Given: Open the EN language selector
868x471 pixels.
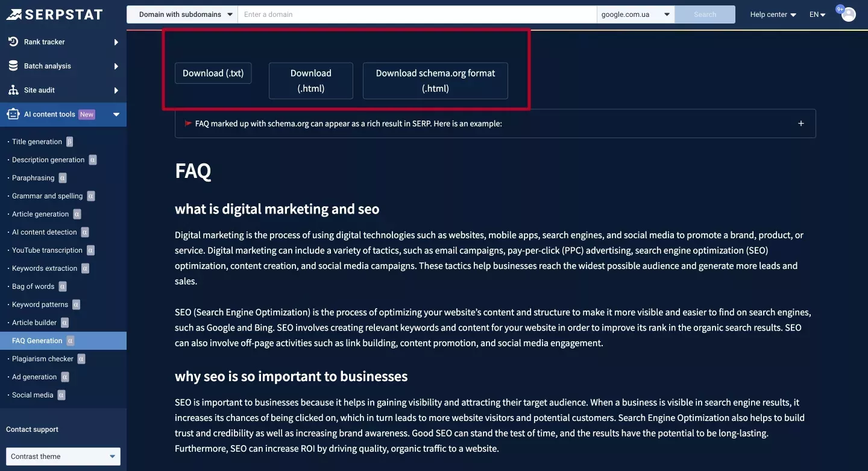Looking at the screenshot, I should click(x=817, y=14).
